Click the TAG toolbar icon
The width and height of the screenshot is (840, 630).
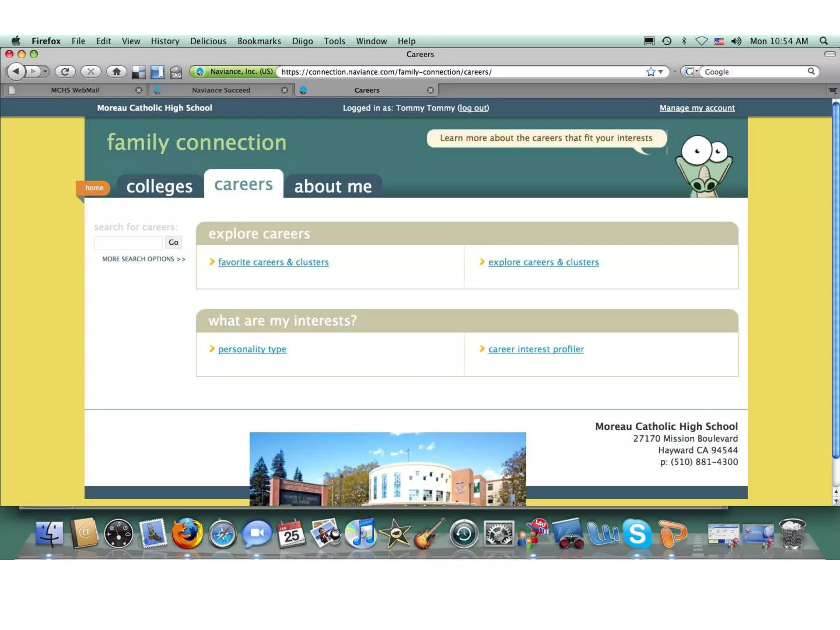[176, 73]
